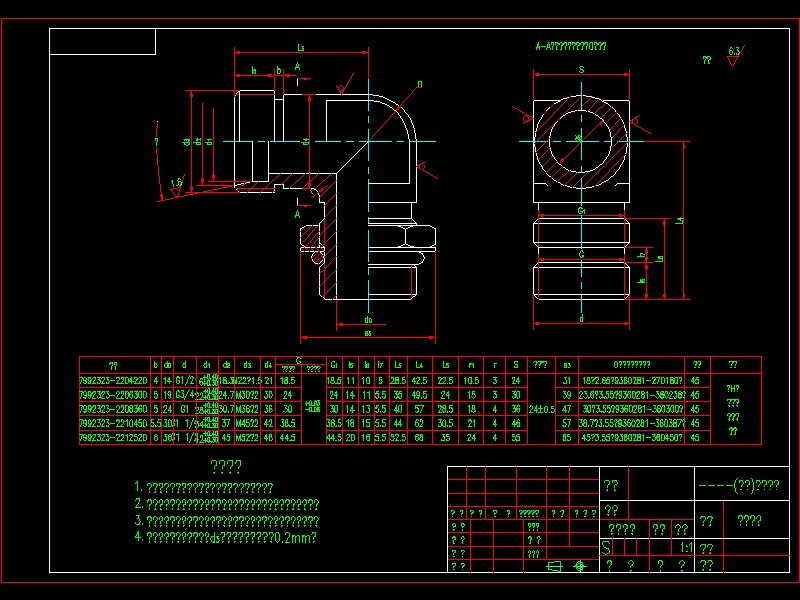This screenshot has height=600, width=800.
Task: Click the +0.03 -0.06 tolerance cell
Action: (313, 406)
